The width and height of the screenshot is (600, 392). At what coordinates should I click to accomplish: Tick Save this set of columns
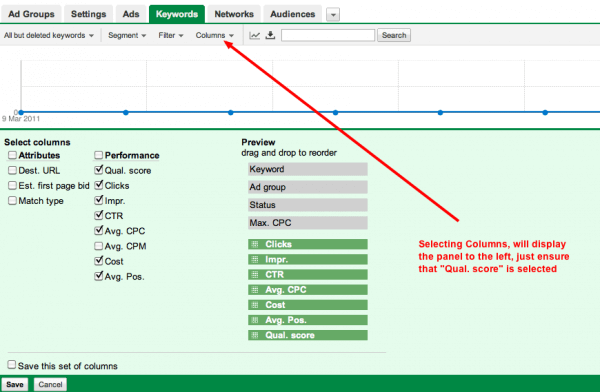12,364
